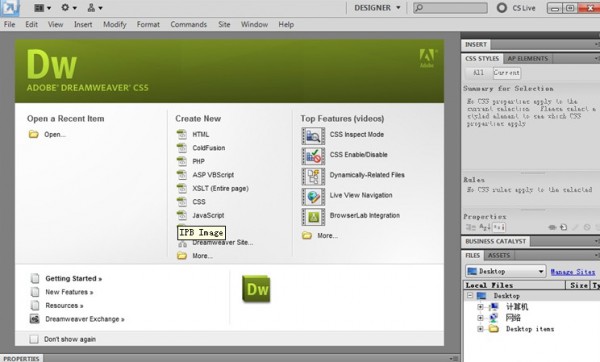Click the Show category view icon in Properties

[x=470, y=227]
